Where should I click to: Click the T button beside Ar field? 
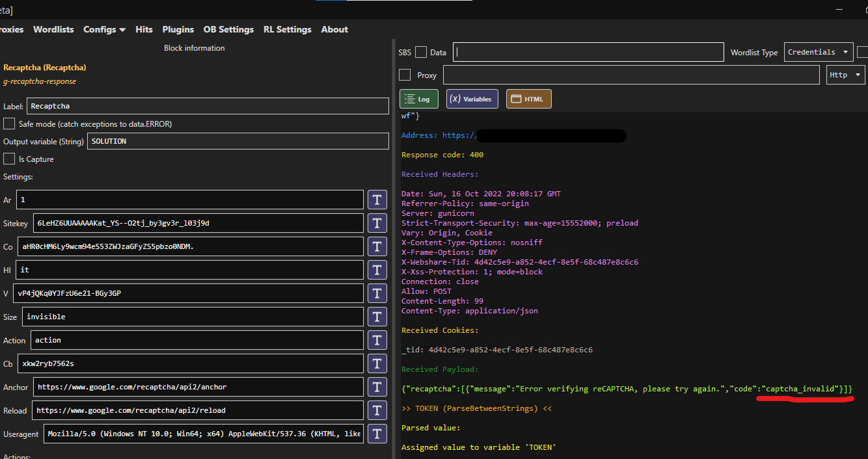coord(377,200)
